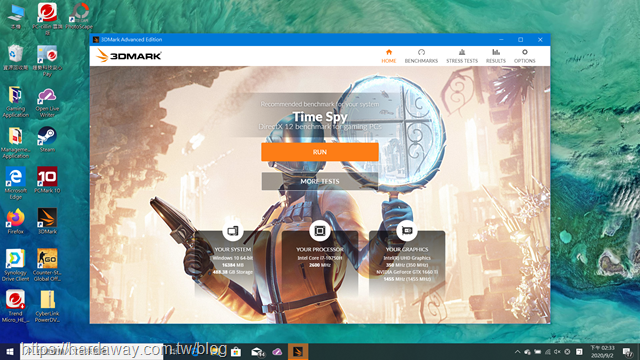
Task: Open the Mail app in taskbar
Action: (x=257, y=351)
